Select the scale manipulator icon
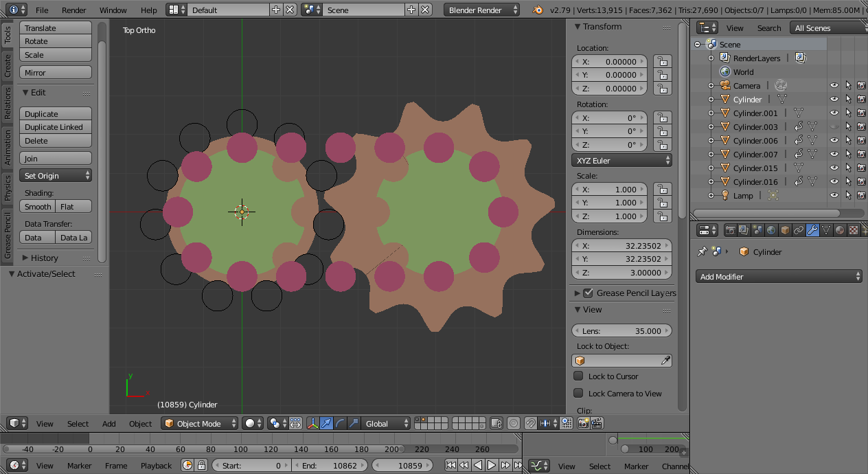 [x=354, y=423]
